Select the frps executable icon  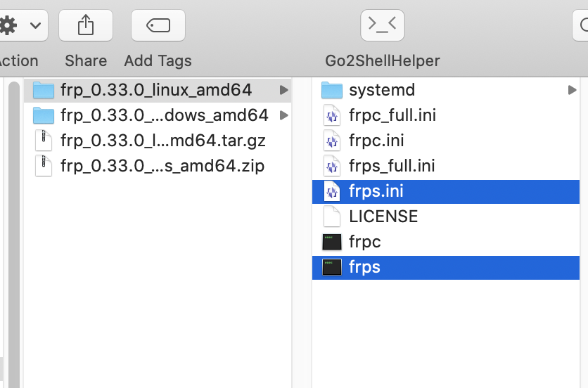coord(331,267)
